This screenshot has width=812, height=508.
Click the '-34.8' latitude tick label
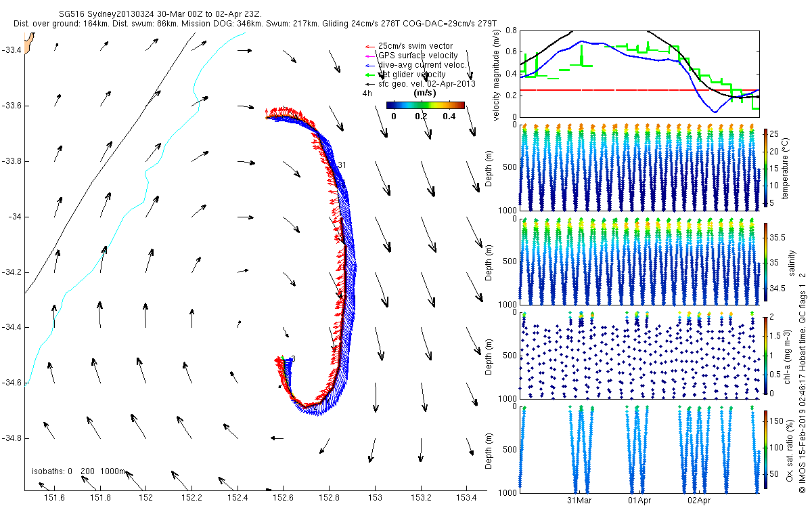pyautogui.click(x=11, y=438)
